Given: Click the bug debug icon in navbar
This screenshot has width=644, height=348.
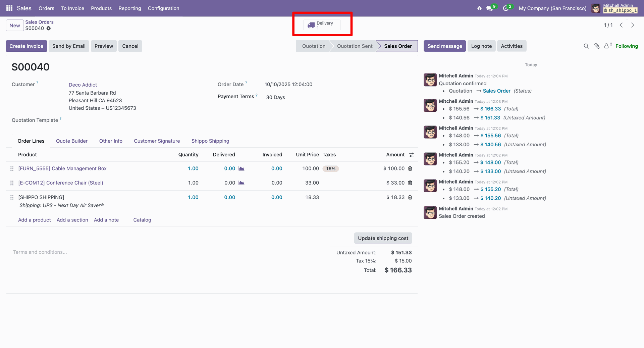Looking at the screenshot, I should tap(479, 8).
